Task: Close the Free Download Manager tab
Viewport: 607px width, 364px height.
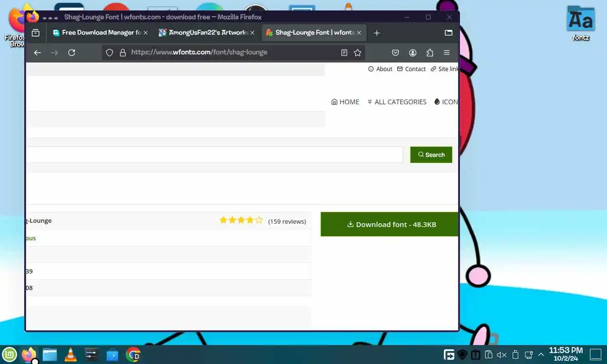Action: pos(146,33)
